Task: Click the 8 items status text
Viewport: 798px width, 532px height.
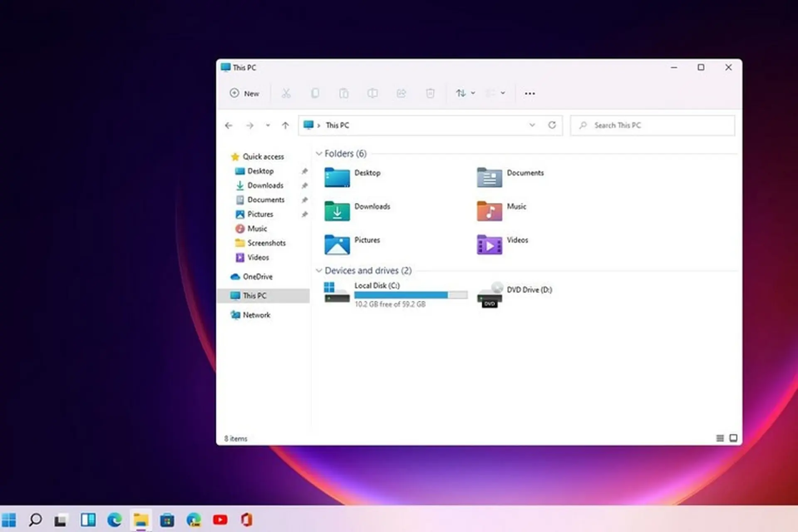Action: click(236, 439)
